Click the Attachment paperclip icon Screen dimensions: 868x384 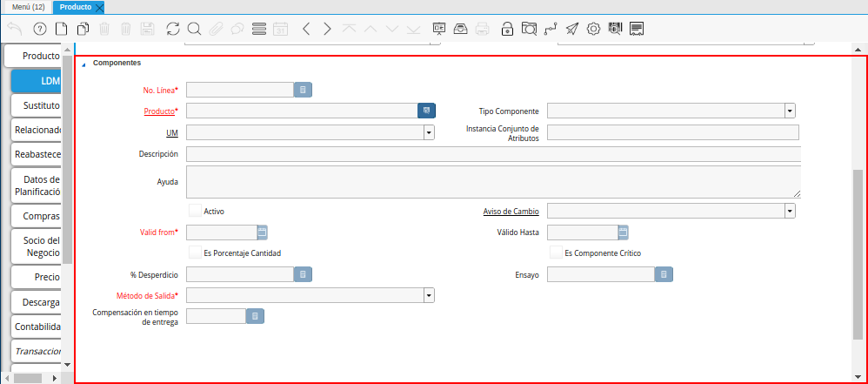point(216,29)
